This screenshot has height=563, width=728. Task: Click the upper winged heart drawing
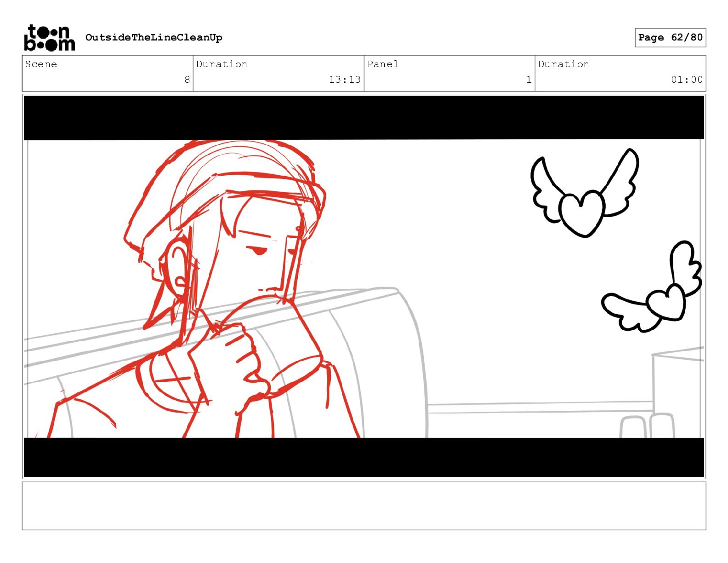585,192
